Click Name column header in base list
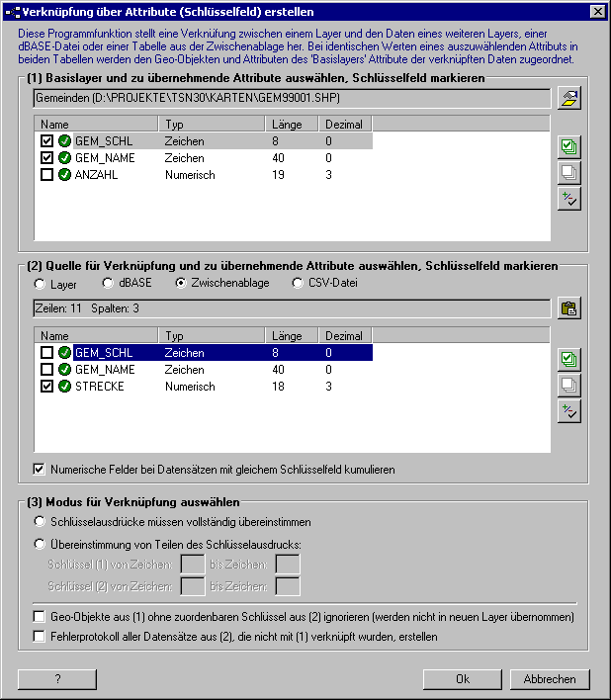The width and height of the screenshot is (611, 700). pyautogui.click(x=96, y=125)
